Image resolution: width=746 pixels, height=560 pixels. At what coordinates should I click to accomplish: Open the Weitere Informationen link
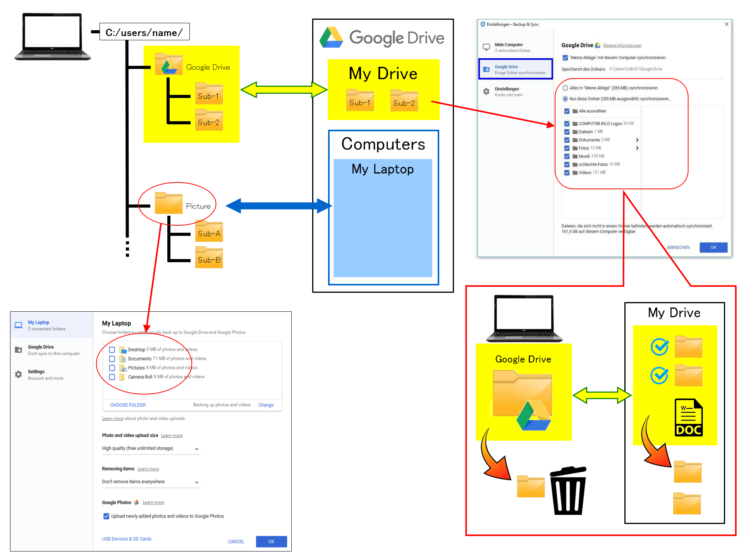coord(622,46)
